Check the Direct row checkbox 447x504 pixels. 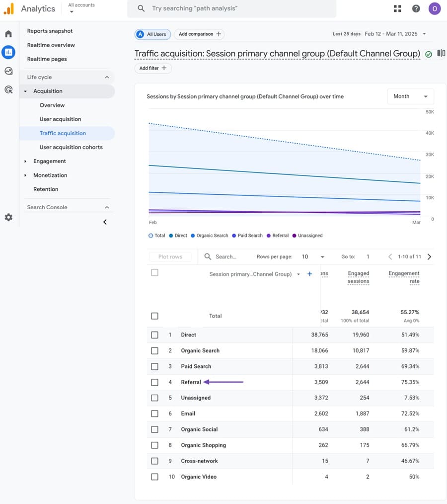click(154, 335)
